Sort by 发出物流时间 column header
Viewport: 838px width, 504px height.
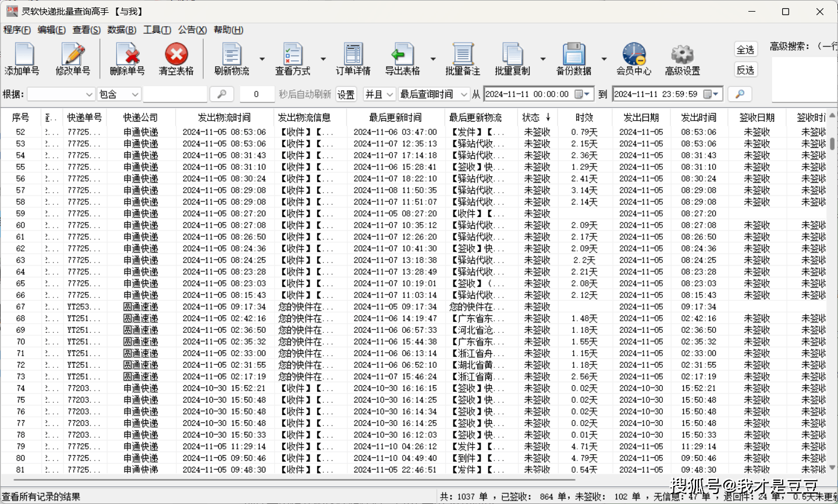(x=224, y=118)
